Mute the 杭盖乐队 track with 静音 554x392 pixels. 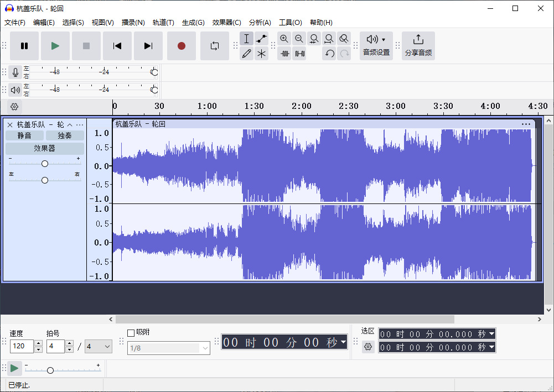pyautogui.click(x=24, y=135)
